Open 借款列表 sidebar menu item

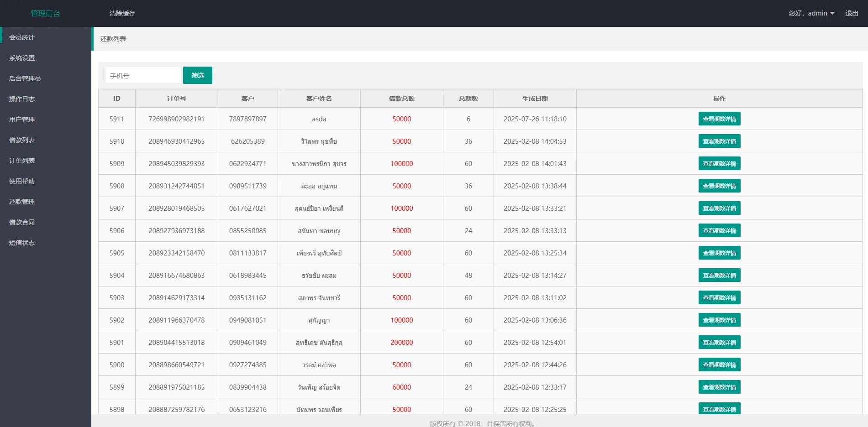tap(22, 140)
